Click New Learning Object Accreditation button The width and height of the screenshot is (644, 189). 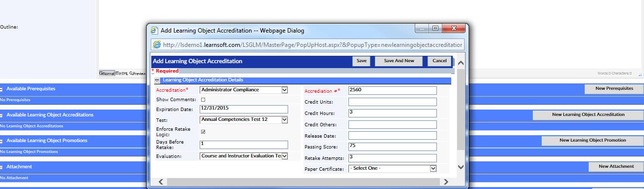[x=588, y=114]
